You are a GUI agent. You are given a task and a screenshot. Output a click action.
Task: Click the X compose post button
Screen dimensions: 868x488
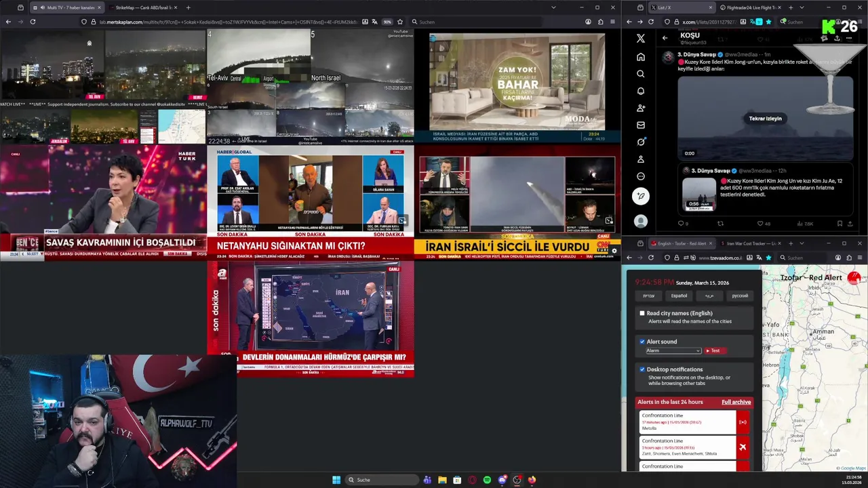coord(640,196)
